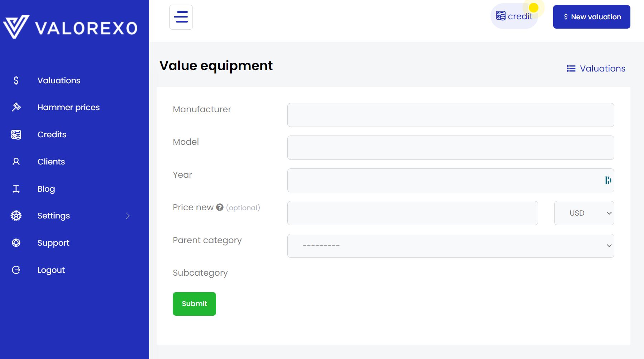Click the Logout arrow icon

16,270
